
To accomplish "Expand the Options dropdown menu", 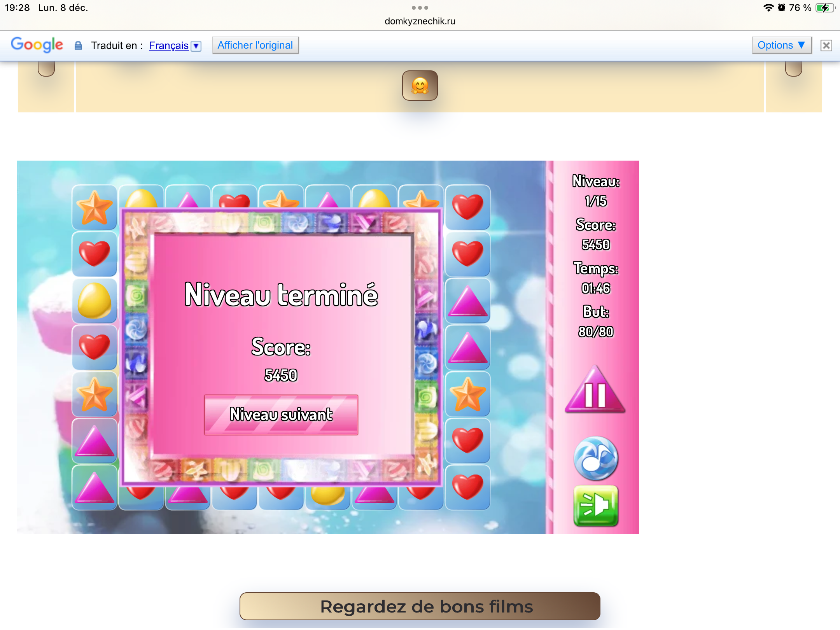I will (781, 45).
